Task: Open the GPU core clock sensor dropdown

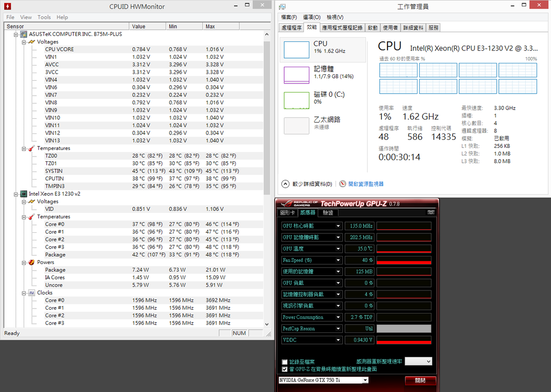Action: pos(338,226)
